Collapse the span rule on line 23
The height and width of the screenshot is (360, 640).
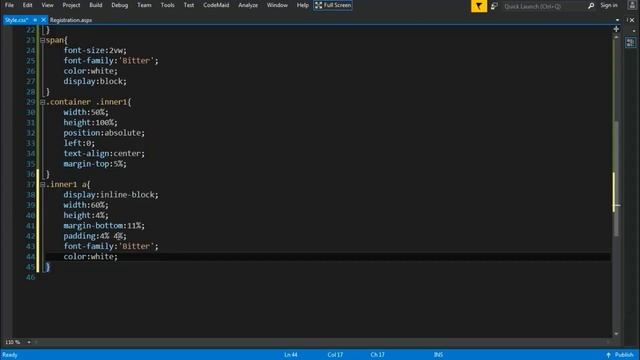click(42, 40)
